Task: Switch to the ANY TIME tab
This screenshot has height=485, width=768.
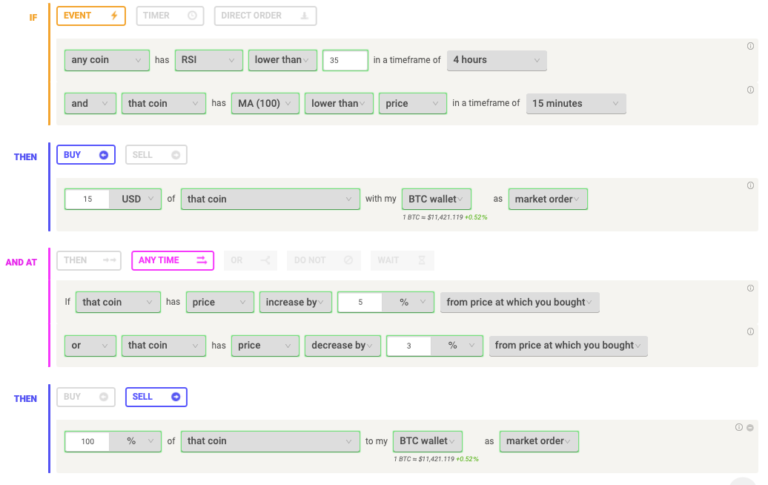Action: 172,260
